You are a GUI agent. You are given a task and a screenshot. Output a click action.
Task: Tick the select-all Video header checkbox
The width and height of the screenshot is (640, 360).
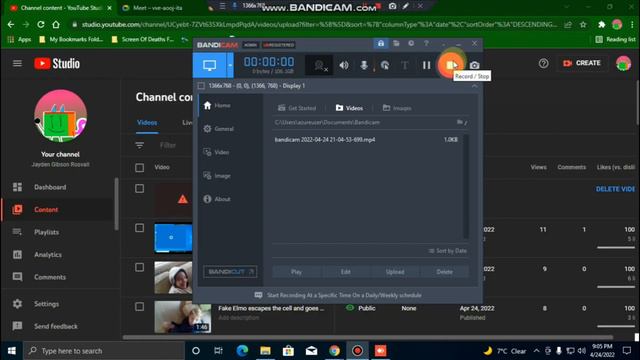140,168
